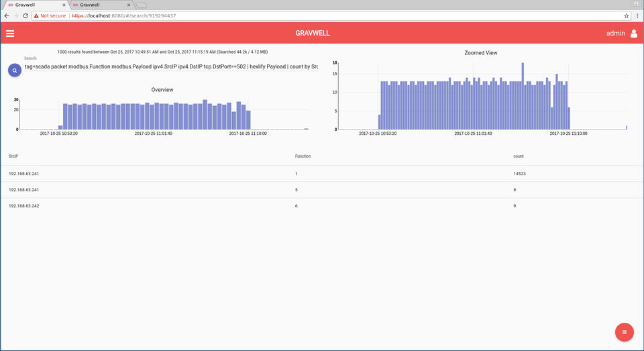Click Function value 5 in second row
The width and height of the screenshot is (644, 351).
click(x=296, y=190)
